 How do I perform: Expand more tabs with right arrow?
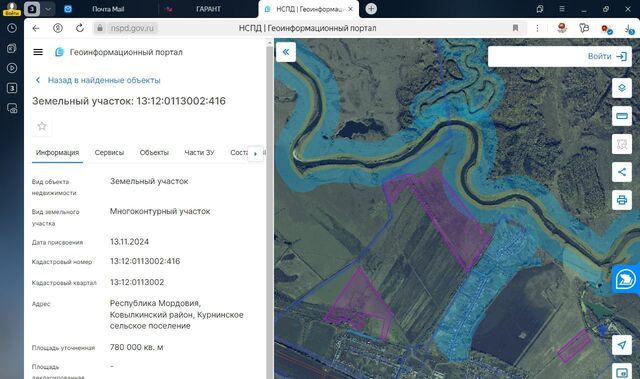[x=256, y=153]
